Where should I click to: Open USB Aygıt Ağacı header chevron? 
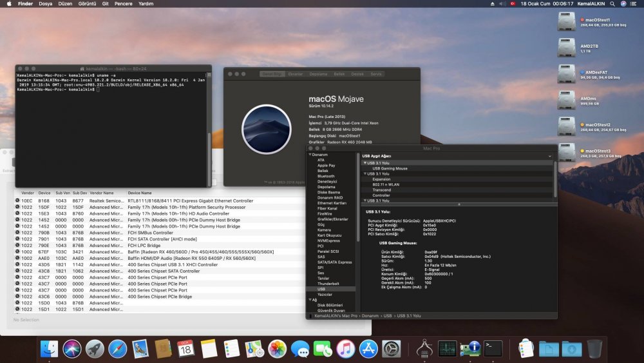tap(549, 156)
